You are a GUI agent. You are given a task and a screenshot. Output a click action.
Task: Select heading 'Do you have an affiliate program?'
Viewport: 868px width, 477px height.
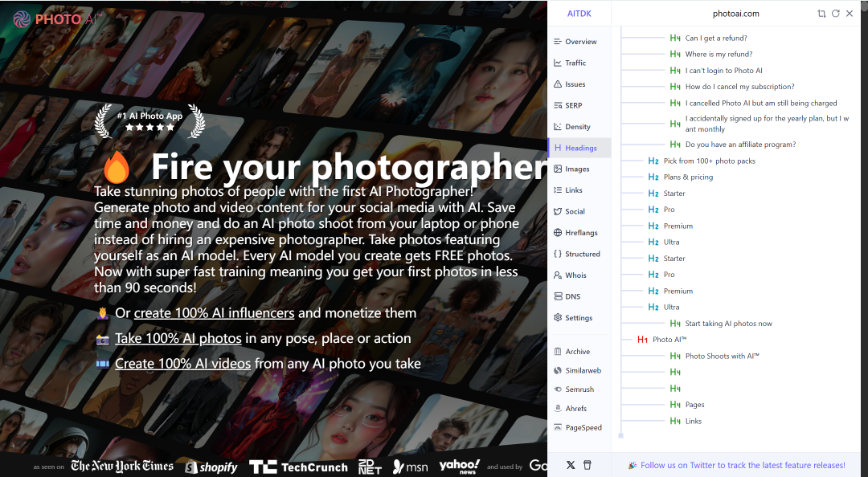(740, 145)
